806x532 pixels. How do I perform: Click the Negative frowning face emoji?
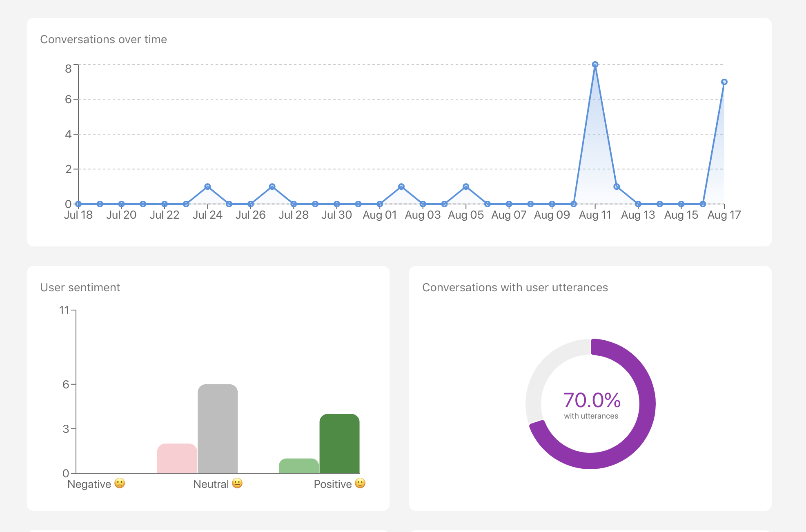click(120, 483)
